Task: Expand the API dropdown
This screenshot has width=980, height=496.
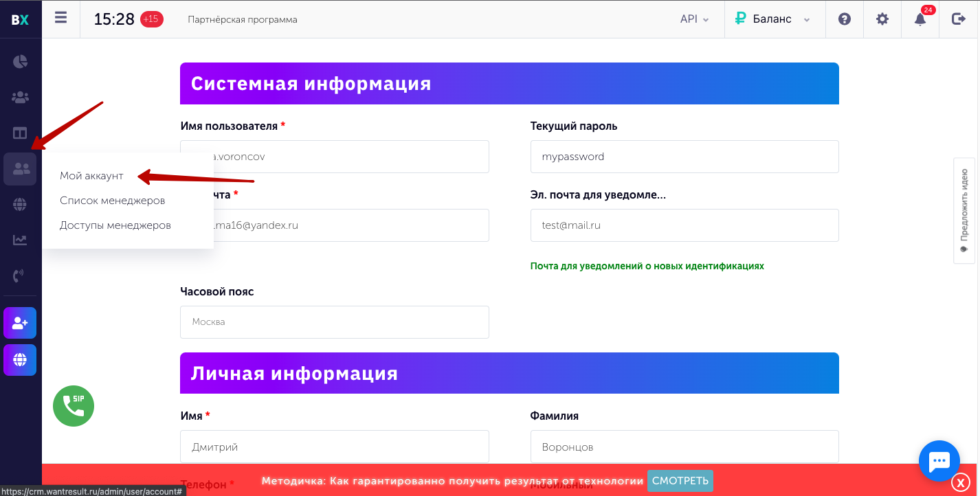Action: click(695, 19)
